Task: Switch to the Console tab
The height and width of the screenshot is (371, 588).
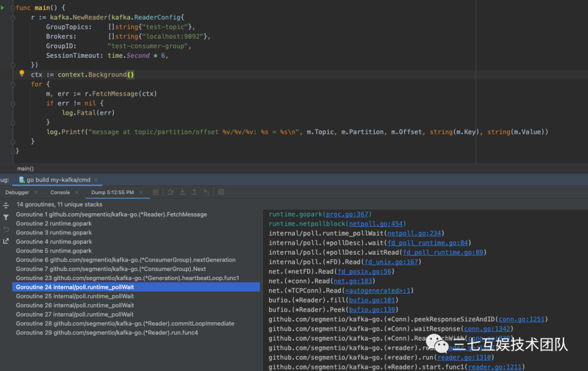Action: click(x=60, y=192)
